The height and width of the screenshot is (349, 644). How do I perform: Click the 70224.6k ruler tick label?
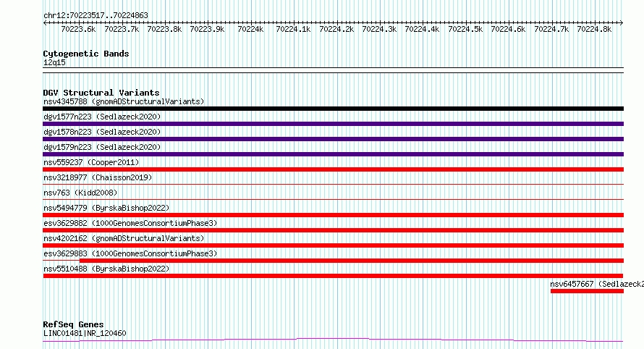508,29
